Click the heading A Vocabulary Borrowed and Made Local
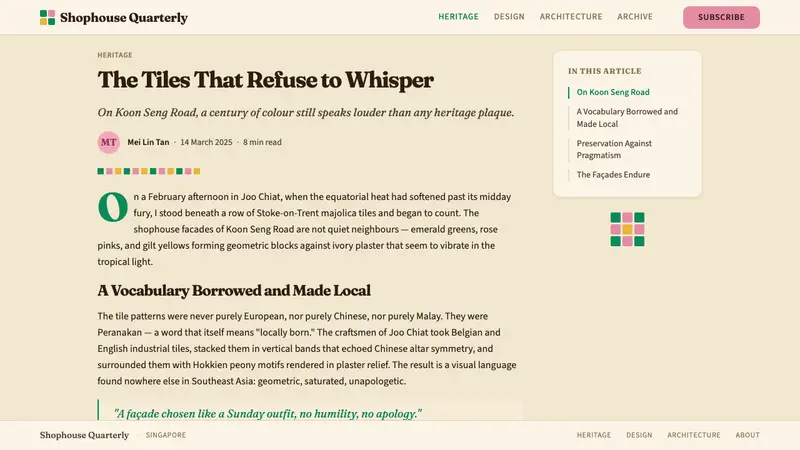Screen dimensions: 800x450 pos(234,291)
